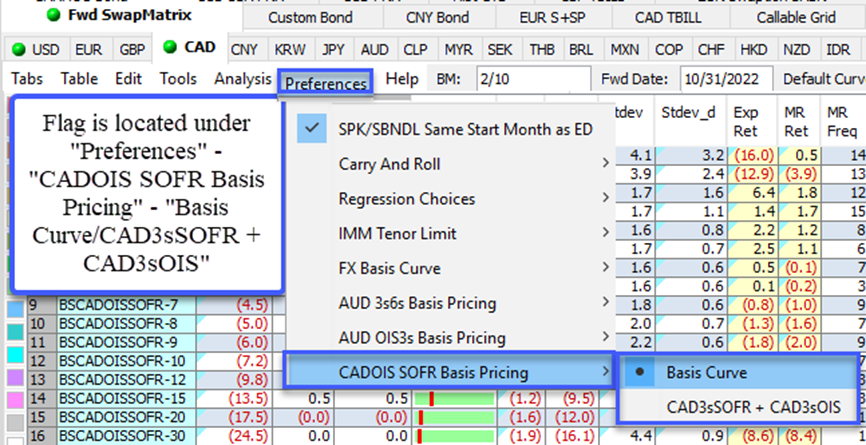Open the Fwd SwapMatrix tab
Screen dimensions: 866x445
[122, 15]
